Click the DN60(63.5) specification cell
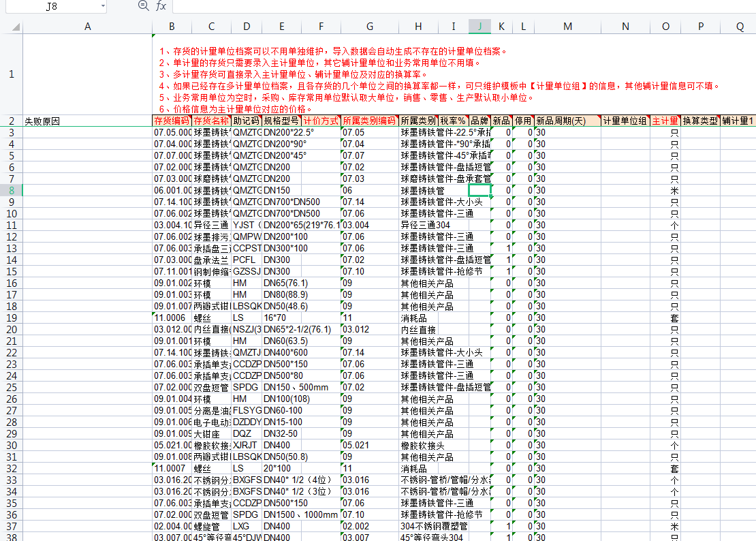 coord(281,341)
